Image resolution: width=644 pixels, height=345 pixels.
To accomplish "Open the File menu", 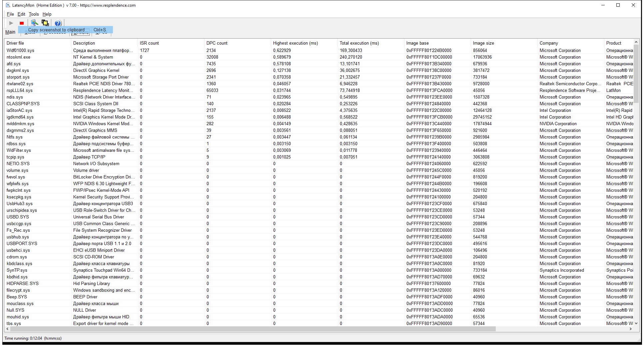I will (x=10, y=14).
